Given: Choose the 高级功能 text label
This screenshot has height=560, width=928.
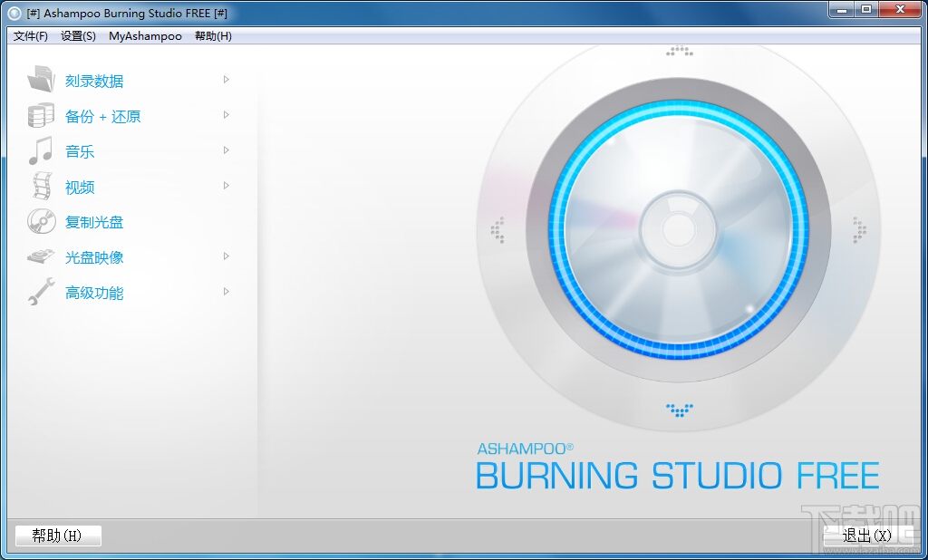Looking at the screenshot, I should [x=94, y=293].
